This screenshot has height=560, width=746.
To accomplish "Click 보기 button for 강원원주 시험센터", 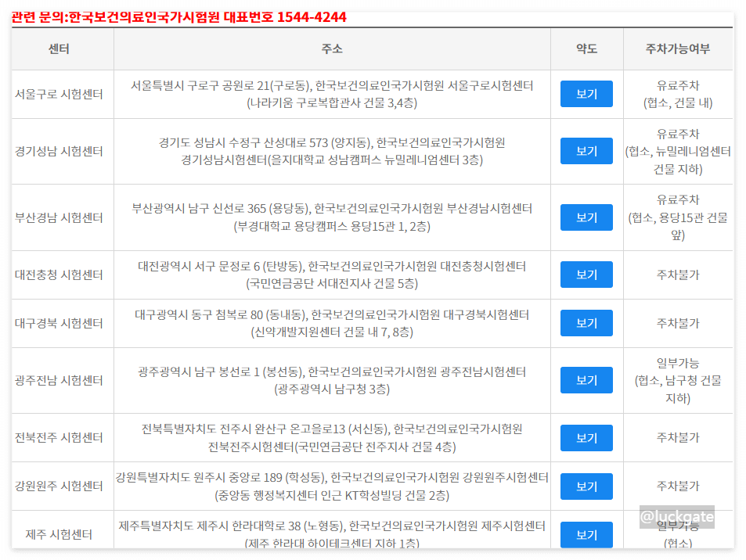I will tap(586, 486).
